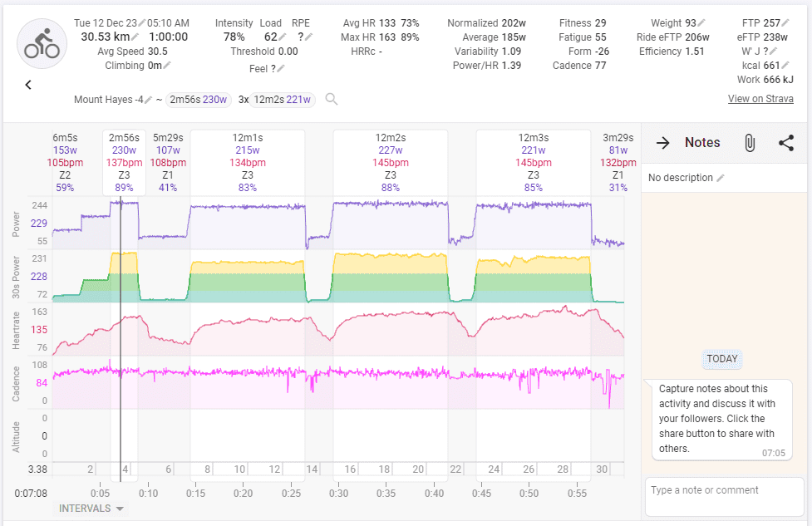Set the Feel rating via its pencil
Screen dimensions: 812x526
pos(280,69)
